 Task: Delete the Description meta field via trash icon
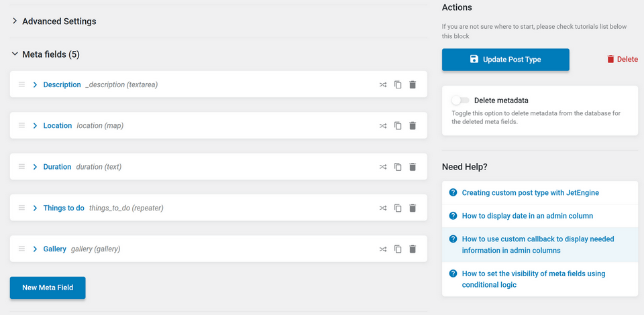[x=413, y=85]
